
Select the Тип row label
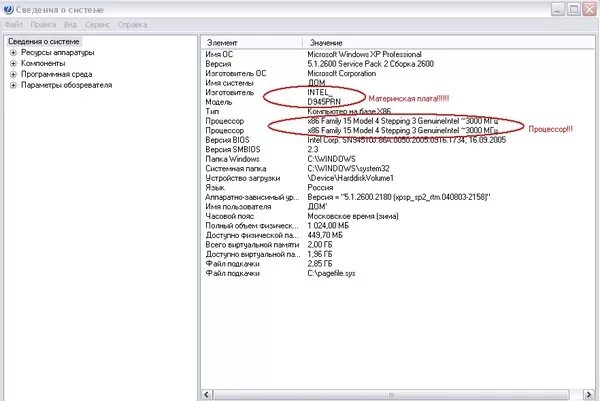(x=212, y=111)
